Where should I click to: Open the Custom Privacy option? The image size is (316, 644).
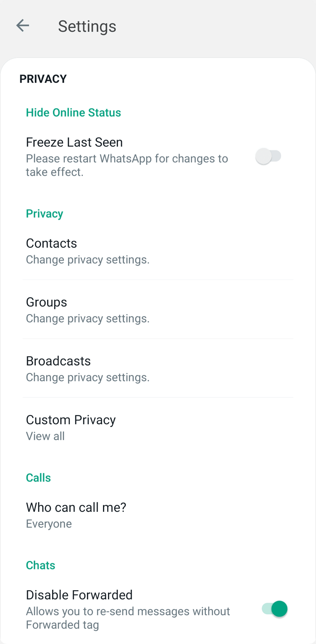[x=71, y=420]
